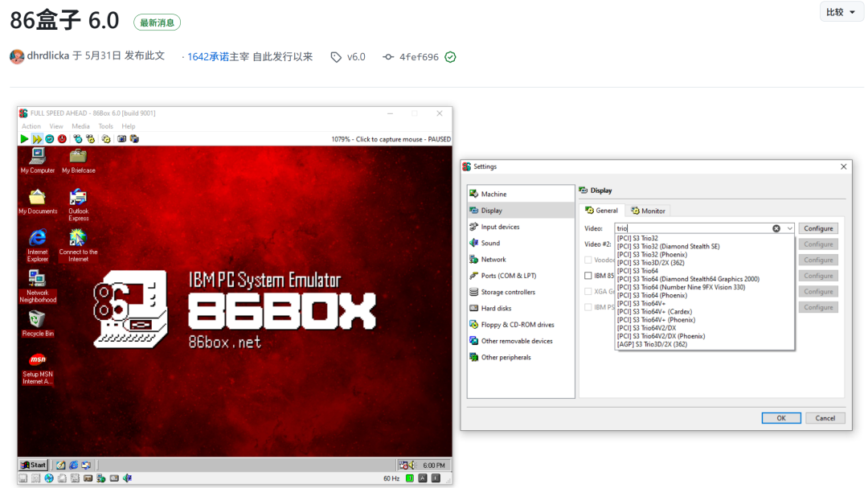Switch to the General tab

(x=601, y=211)
